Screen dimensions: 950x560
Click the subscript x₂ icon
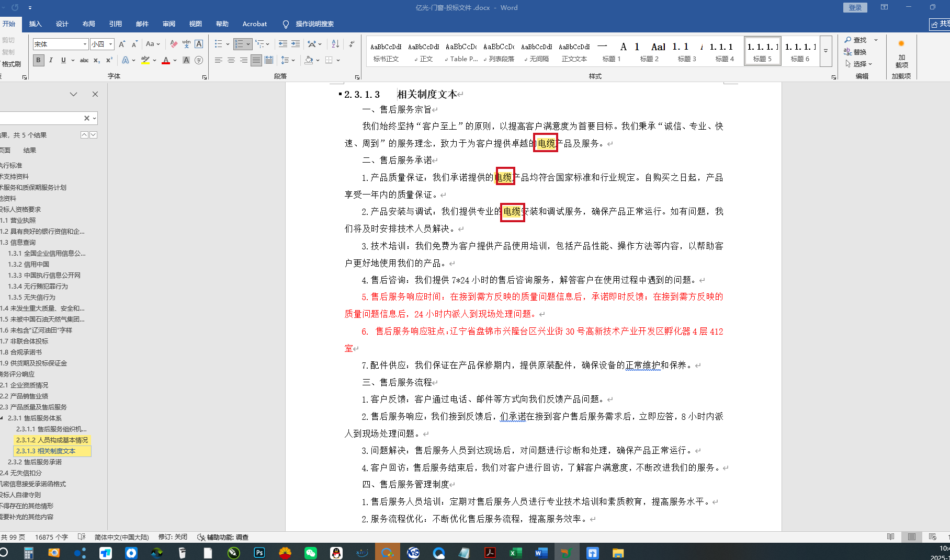pyautogui.click(x=97, y=61)
